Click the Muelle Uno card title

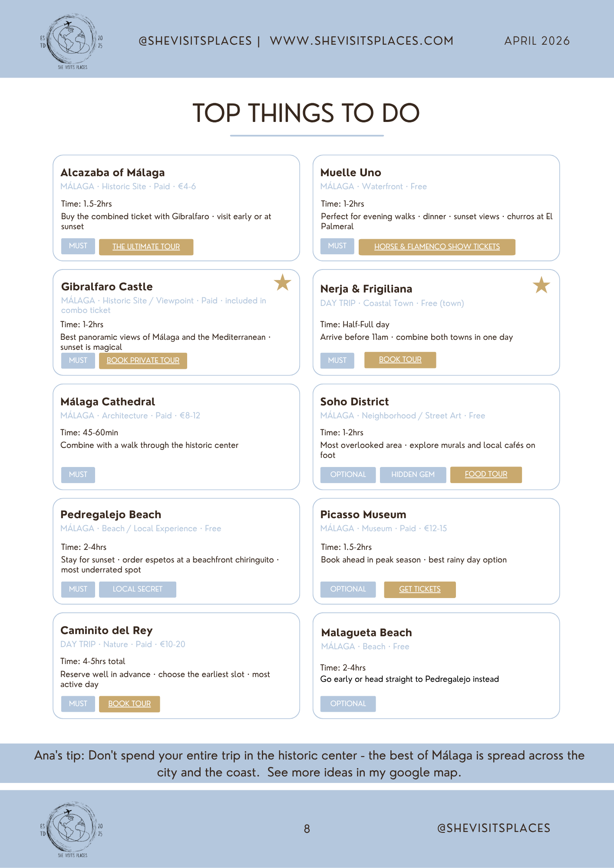[x=351, y=172]
